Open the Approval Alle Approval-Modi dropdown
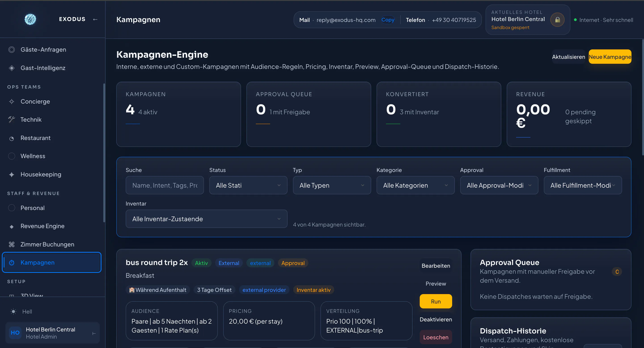This screenshot has width=644, height=348. [x=499, y=185]
